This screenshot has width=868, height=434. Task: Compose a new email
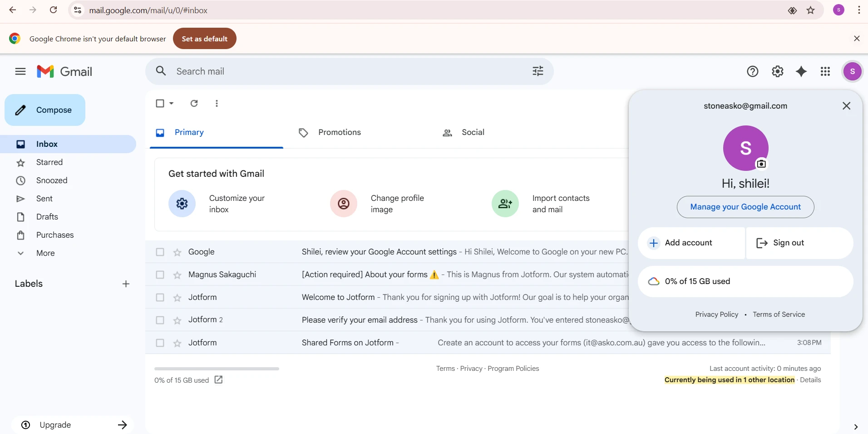[45, 110]
